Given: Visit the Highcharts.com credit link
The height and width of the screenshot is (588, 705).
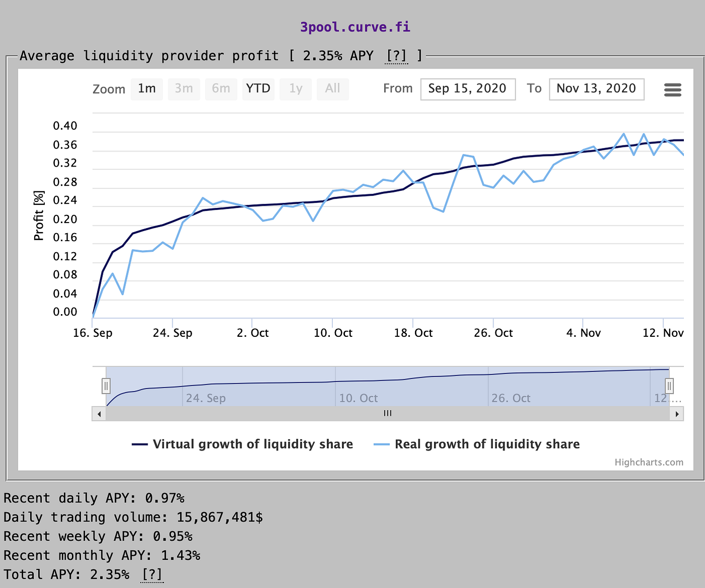Looking at the screenshot, I should click(x=649, y=462).
